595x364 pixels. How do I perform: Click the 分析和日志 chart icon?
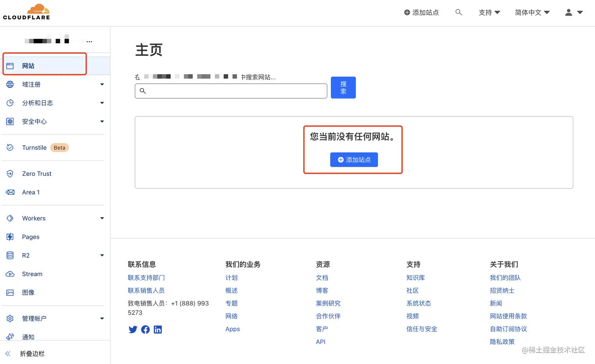coord(10,103)
